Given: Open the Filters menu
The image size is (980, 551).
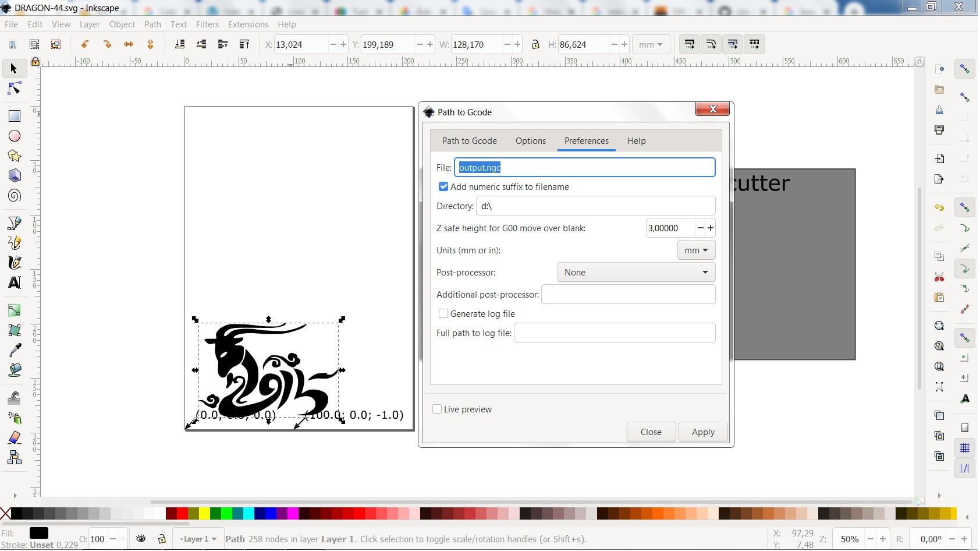Looking at the screenshot, I should [207, 24].
